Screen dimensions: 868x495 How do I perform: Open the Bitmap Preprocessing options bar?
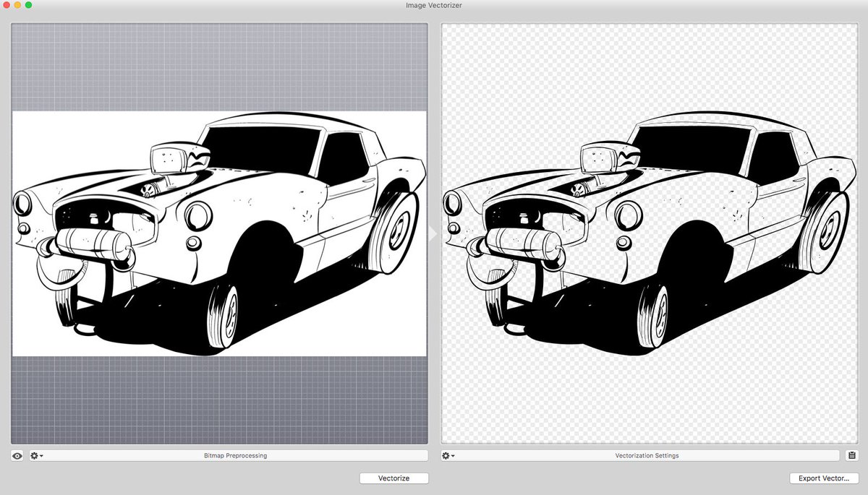[235, 455]
